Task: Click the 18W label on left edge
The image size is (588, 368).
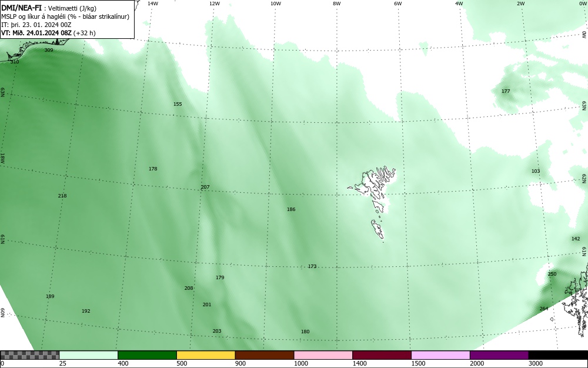Action: [2, 158]
